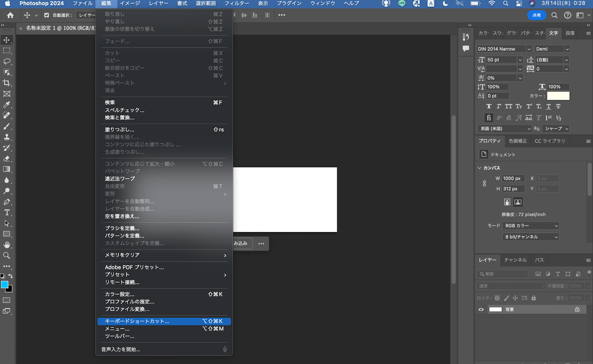The height and width of the screenshot is (364, 593).
Task: Click the three-dot button on contextual taskbar
Action: click(x=261, y=244)
